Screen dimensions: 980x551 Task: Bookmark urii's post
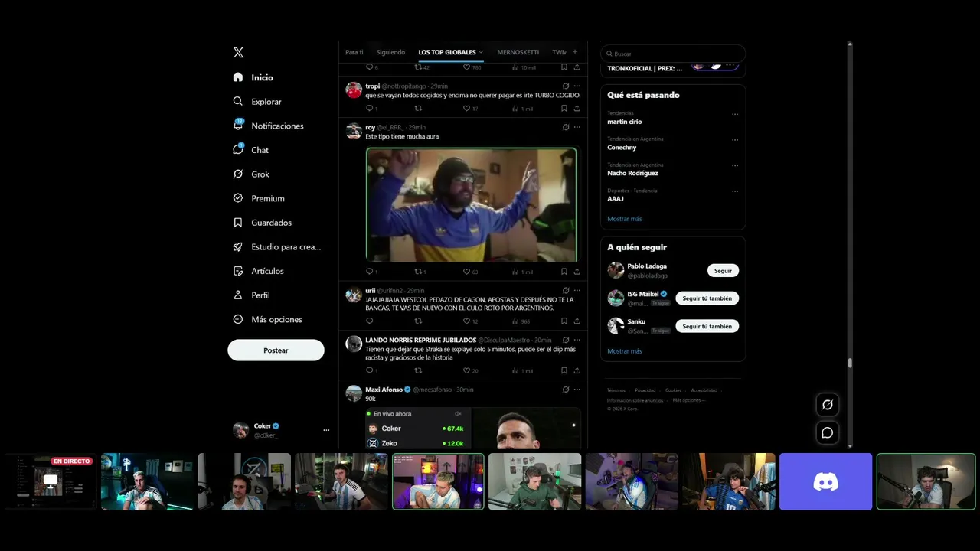pos(564,321)
